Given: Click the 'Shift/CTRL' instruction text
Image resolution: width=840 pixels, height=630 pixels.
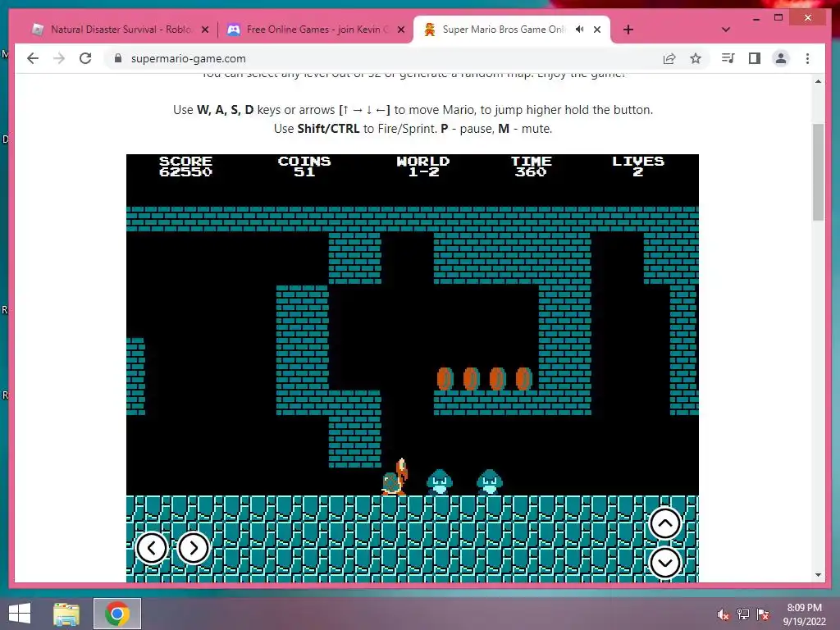Looking at the screenshot, I should click(x=328, y=129).
